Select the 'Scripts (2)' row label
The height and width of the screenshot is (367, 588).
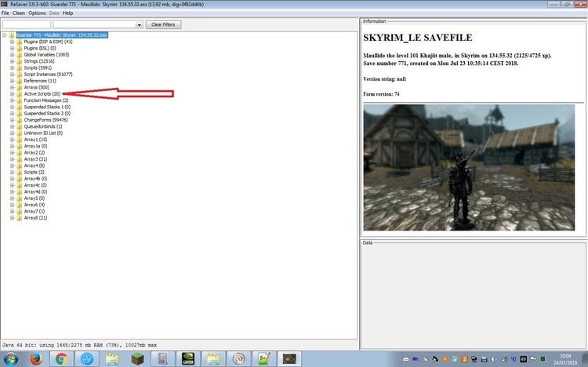[34, 173]
